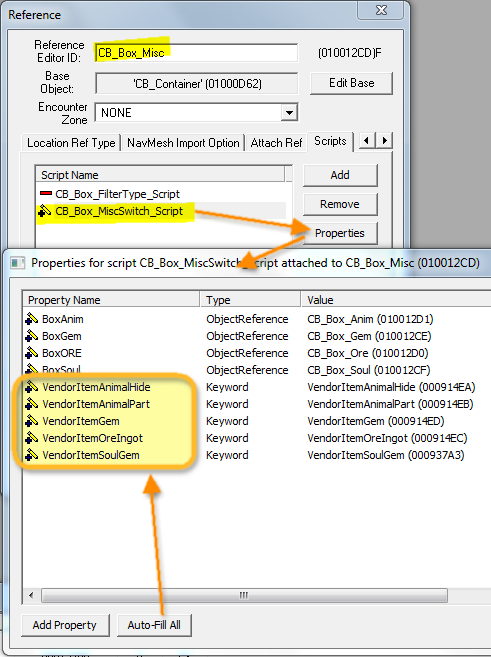Click the VendorItemAnimalHide property icon
This screenshot has width=491, height=657.
click(31, 387)
